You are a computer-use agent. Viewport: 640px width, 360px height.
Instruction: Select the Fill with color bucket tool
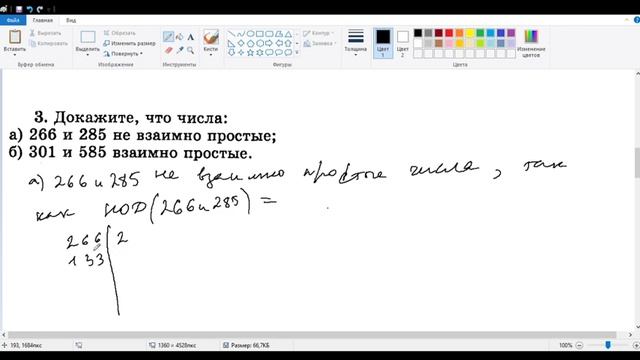click(180, 37)
